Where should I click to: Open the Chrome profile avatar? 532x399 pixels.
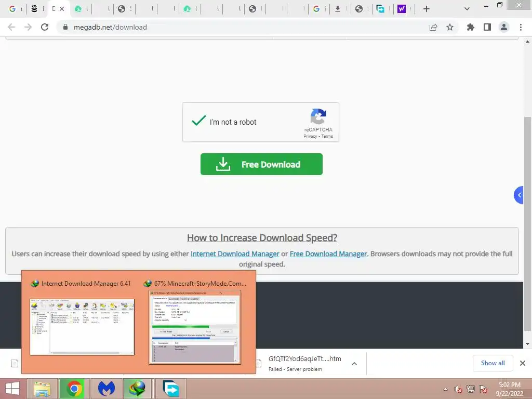pyautogui.click(x=504, y=27)
